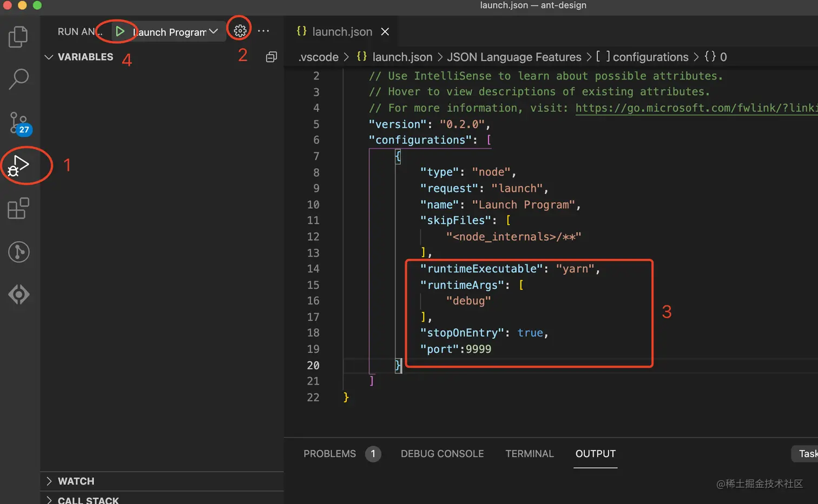Switch to the OUTPUT panel tab
818x504 pixels.
(596, 454)
